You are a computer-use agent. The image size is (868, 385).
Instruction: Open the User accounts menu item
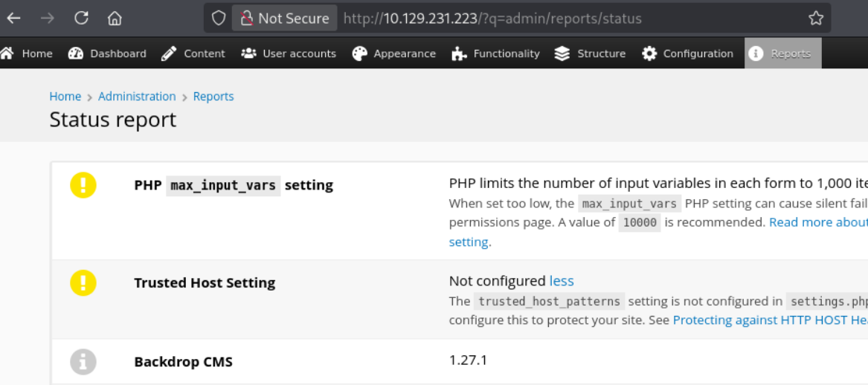(x=300, y=53)
